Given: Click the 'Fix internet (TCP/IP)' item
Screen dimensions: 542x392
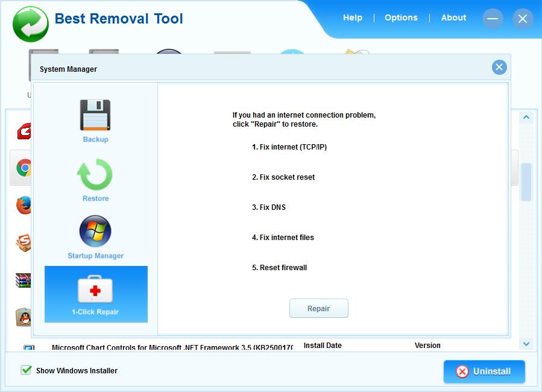Looking at the screenshot, I should [x=289, y=147].
